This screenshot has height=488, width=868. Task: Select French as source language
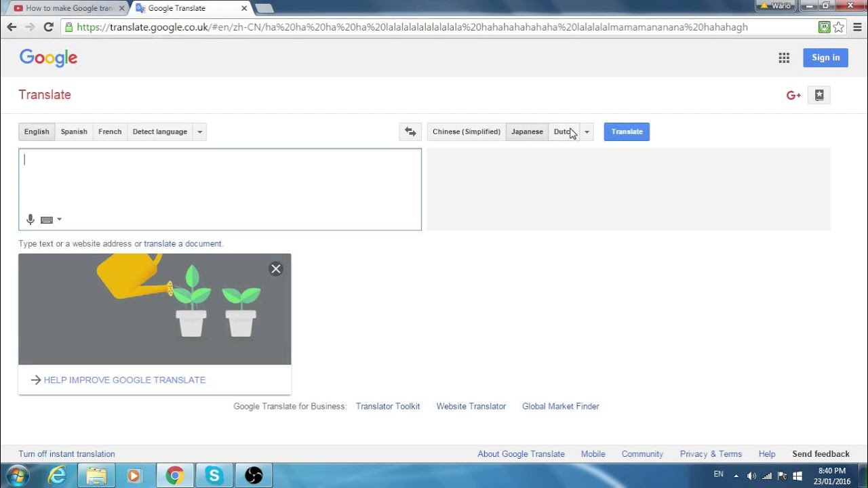click(x=110, y=131)
